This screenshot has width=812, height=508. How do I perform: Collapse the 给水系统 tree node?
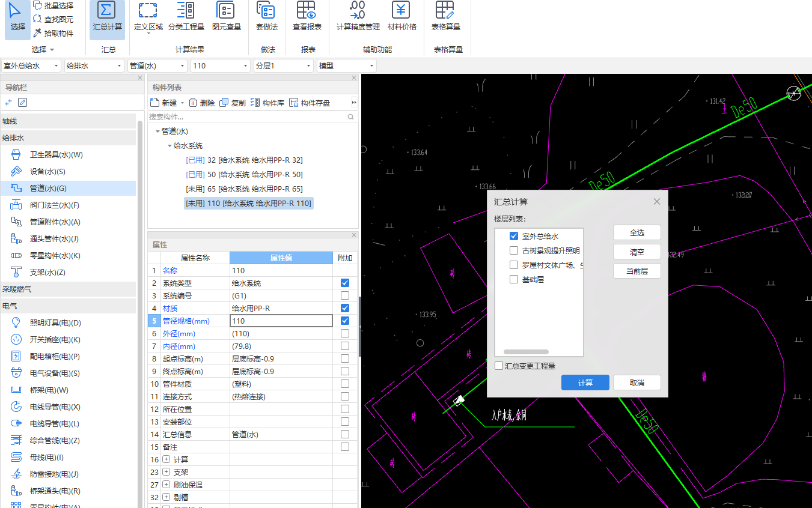pos(169,146)
